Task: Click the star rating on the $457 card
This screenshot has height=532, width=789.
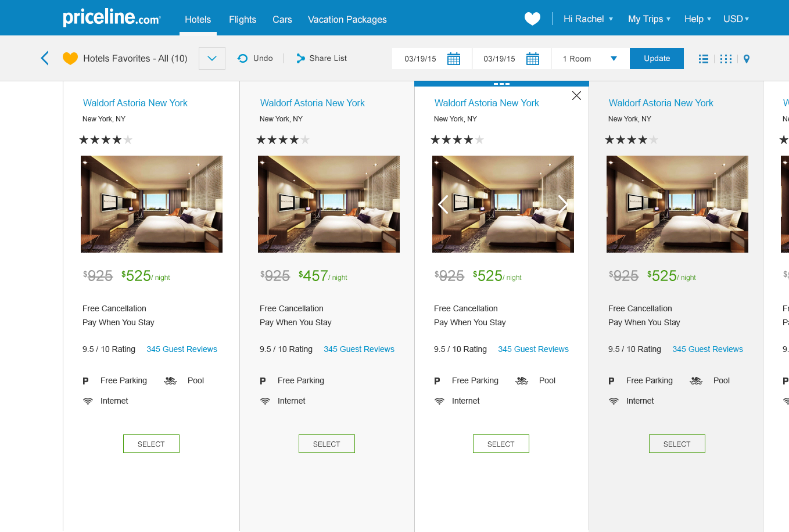Action: (x=283, y=139)
